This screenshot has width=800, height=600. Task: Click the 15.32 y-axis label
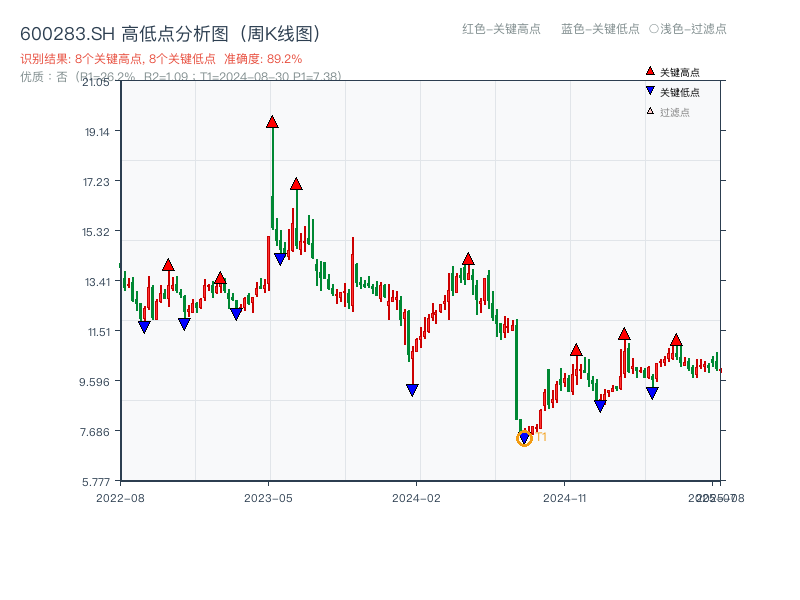(96, 232)
